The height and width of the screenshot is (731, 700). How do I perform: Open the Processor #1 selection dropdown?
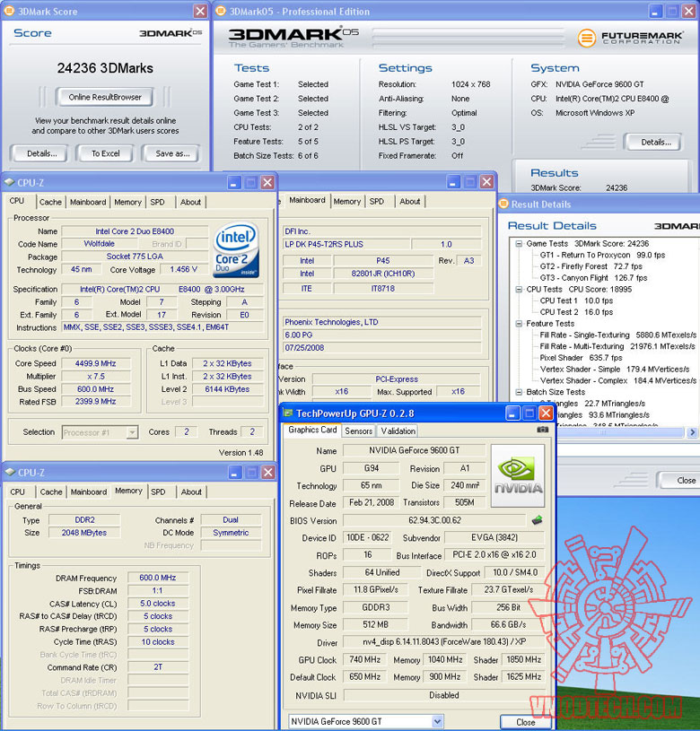133,432
